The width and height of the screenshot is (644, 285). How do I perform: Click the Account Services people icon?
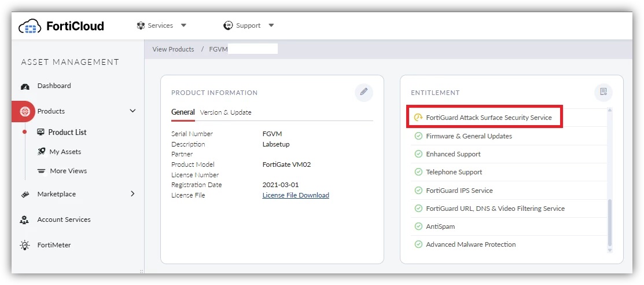25,220
